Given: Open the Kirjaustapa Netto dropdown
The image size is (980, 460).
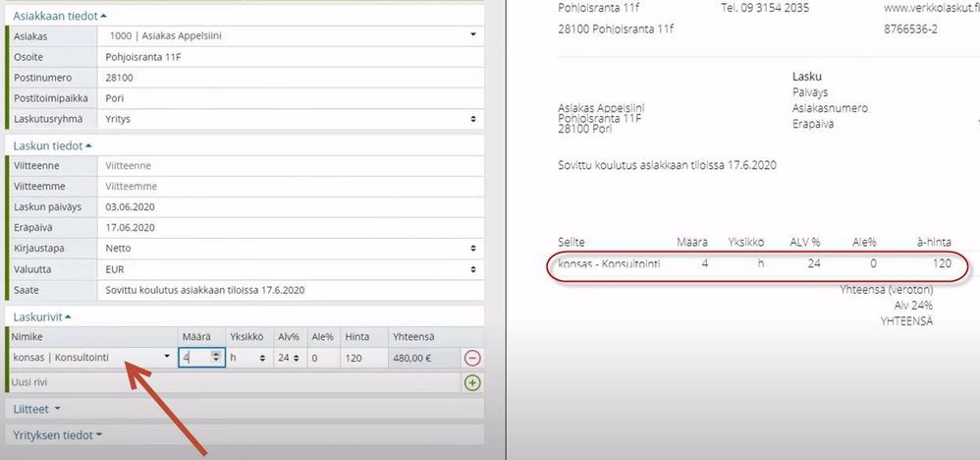Looking at the screenshot, I should click(x=291, y=249).
